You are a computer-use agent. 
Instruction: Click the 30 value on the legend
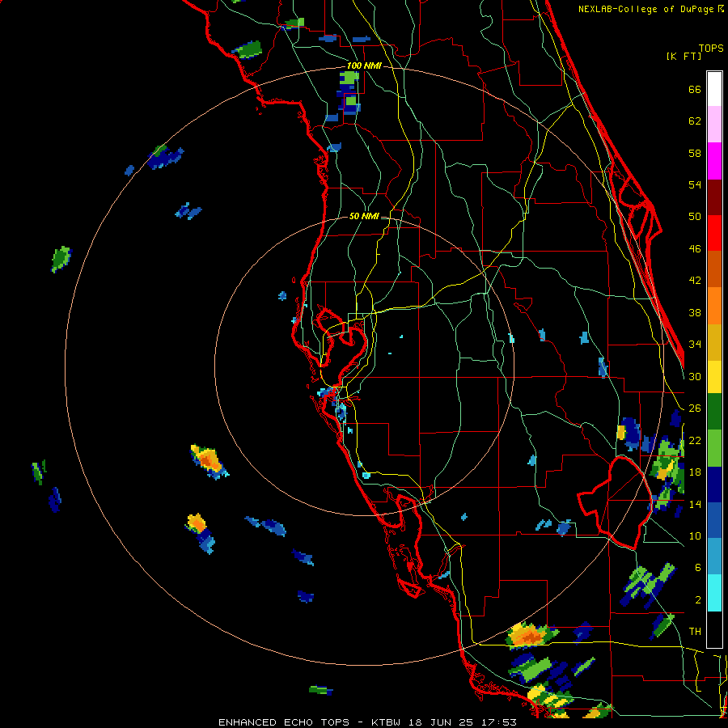pyautogui.click(x=695, y=376)
